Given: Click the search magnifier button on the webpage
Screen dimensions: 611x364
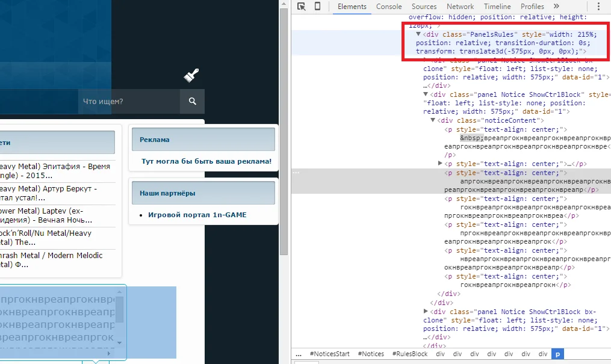Looking at the screenshot, I should (193, 101).
